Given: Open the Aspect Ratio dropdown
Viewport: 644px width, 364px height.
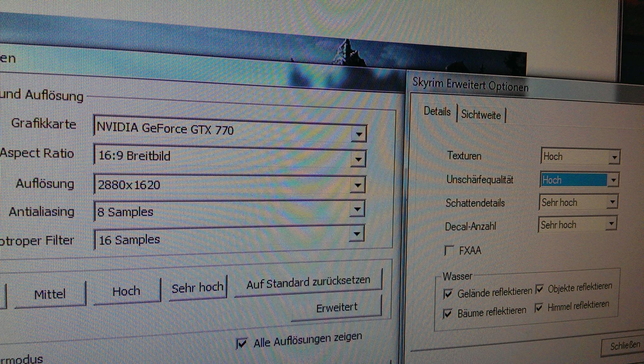Looking at the screenshot, I should coord(230,156).
